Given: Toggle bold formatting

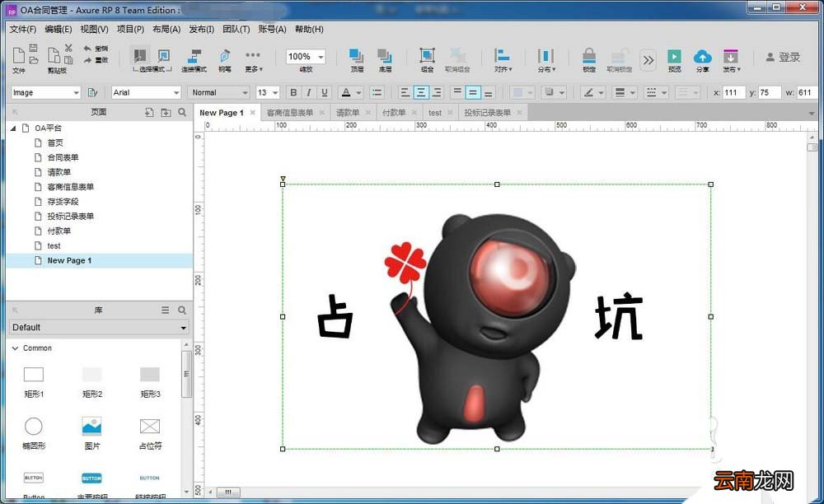Looking at the screenshot, I should 293,92.
